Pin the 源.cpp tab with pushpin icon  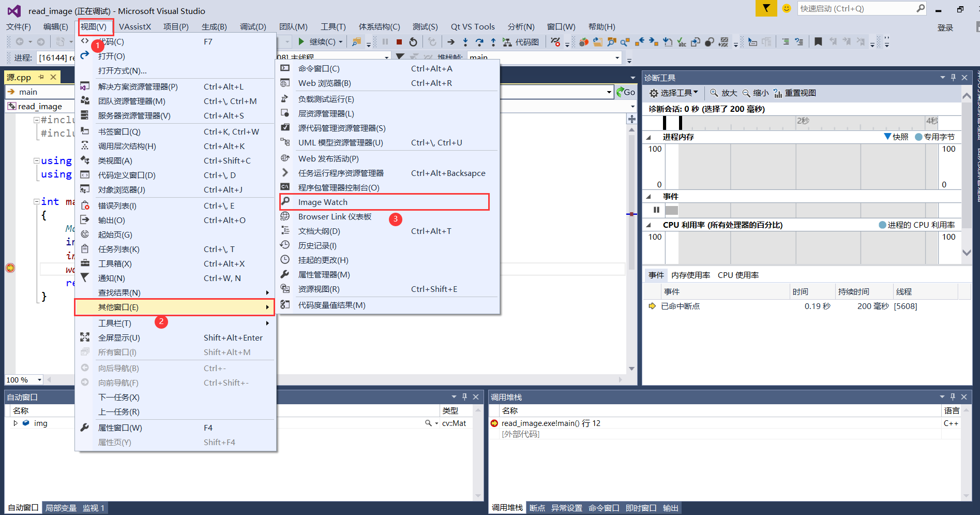click(x=41, y=77)
